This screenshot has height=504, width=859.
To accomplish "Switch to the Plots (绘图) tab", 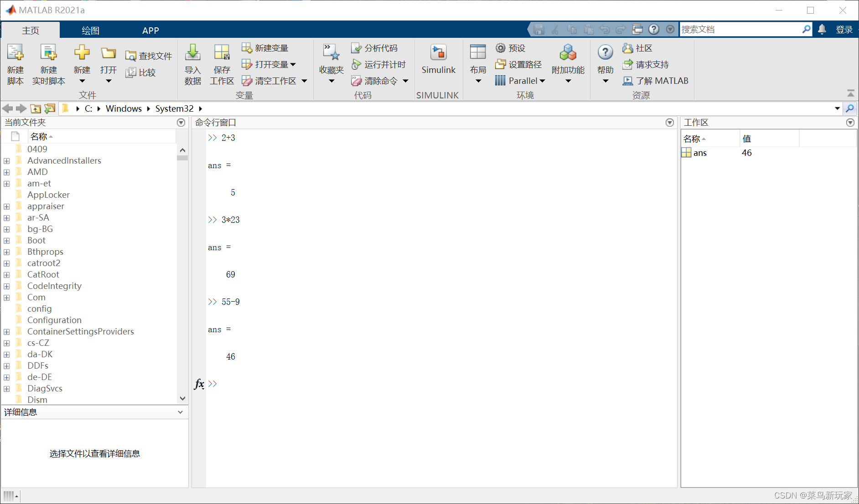I will tap(90, 30).
